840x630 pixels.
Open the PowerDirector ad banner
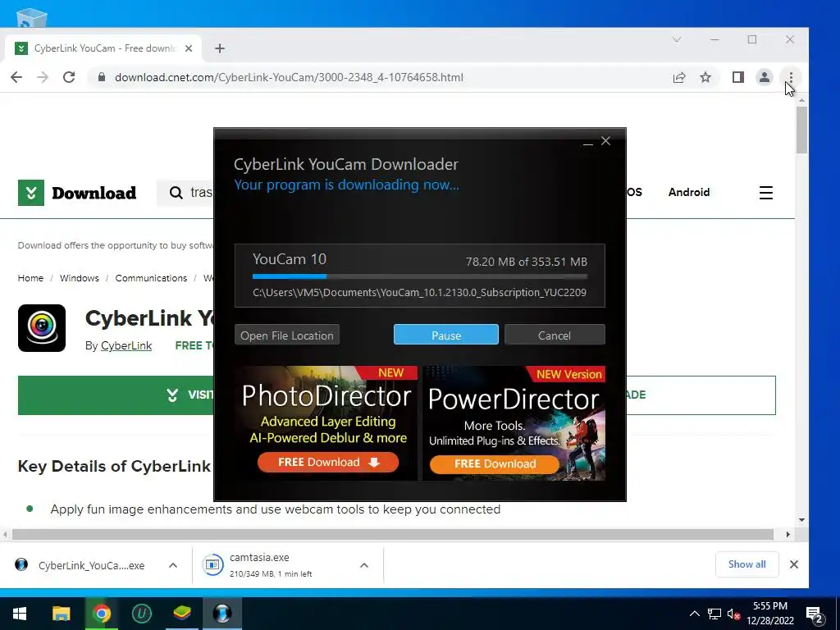[x=514, y=423]
